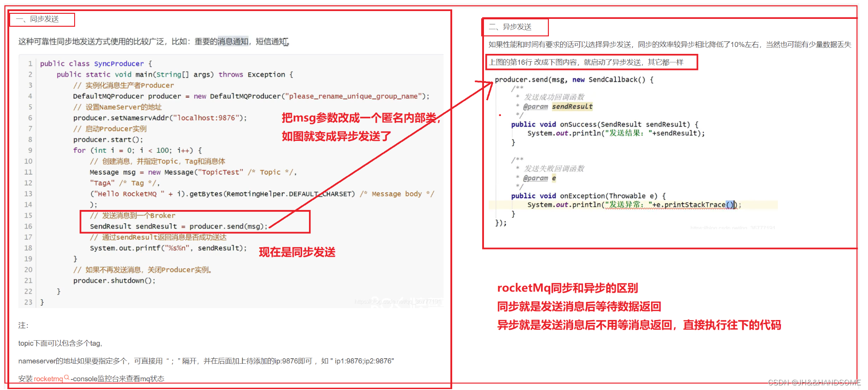Viewport: 868px width, 390px height.
Task: Click the highlighted "@param sendResult" Javadoc tag
Action: [x=558, y=107]
